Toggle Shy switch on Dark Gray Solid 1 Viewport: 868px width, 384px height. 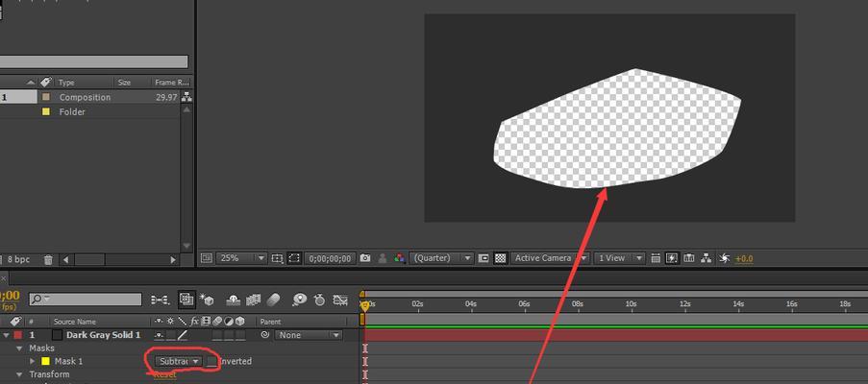pos(160,335)
